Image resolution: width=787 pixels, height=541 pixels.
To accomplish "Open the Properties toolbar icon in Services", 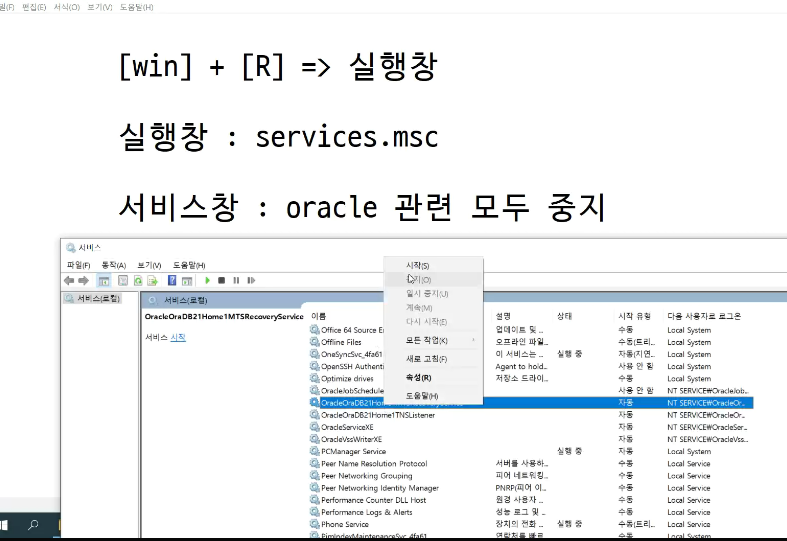I will click(x=122, y=281).
